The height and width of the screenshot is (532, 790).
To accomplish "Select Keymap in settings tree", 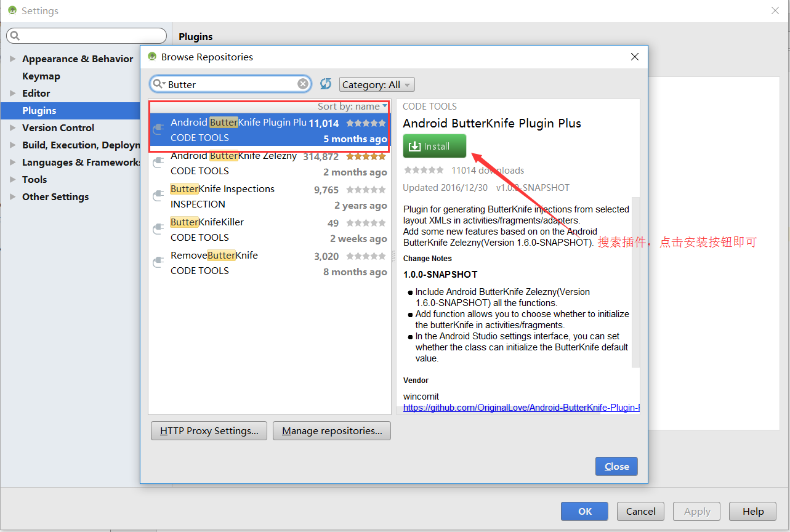I will click(x=41, y=76).
